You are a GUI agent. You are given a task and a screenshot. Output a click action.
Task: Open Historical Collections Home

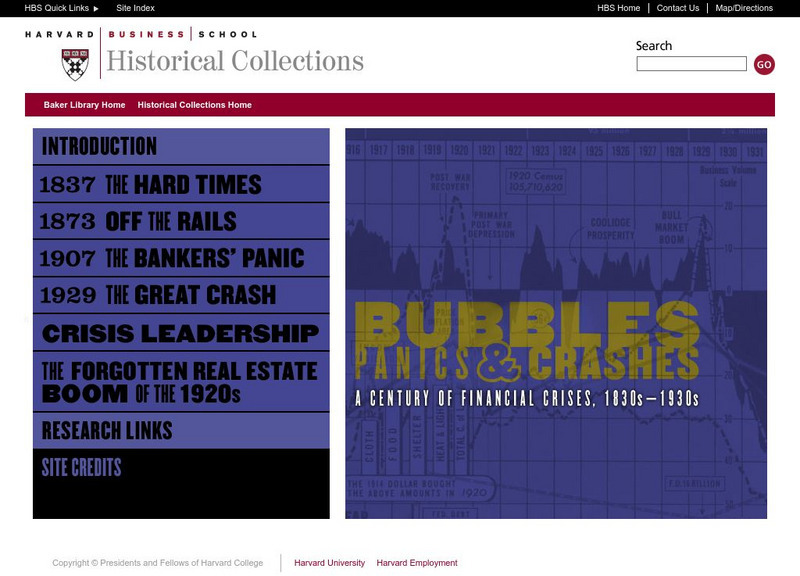click(194, 105)
